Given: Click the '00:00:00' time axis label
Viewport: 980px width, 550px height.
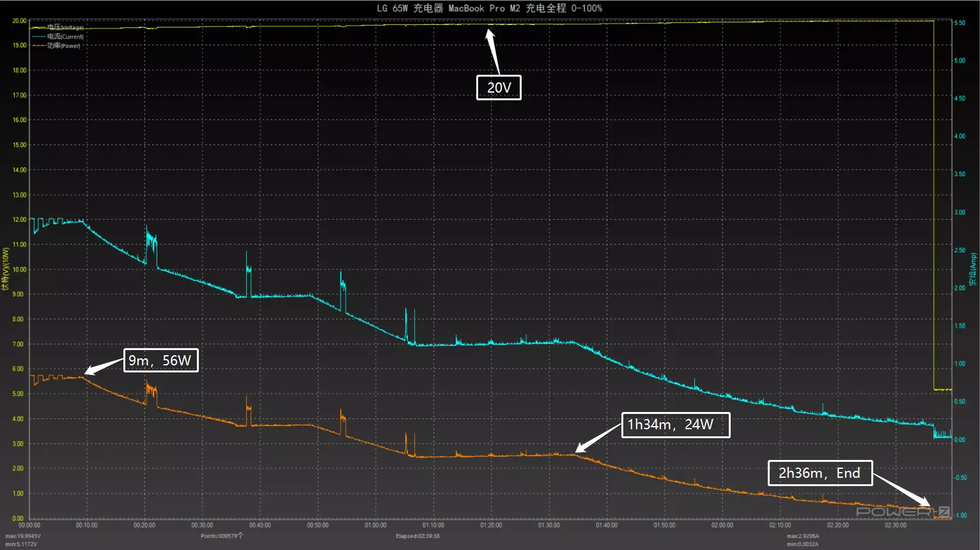Looking at the screenshot, I should click(x=29, y=525).
